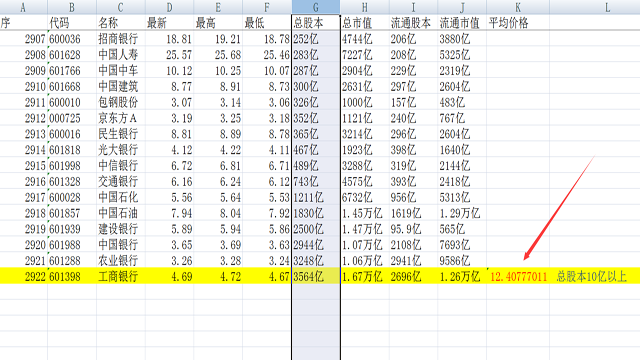Select the 农业银行 name cell
The width and height of the screenshot is (640, 360).
coord(120,260)
